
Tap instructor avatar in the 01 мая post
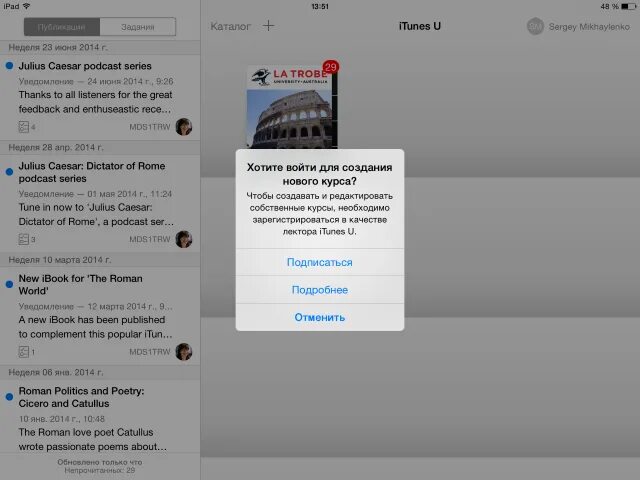point(184,239)
